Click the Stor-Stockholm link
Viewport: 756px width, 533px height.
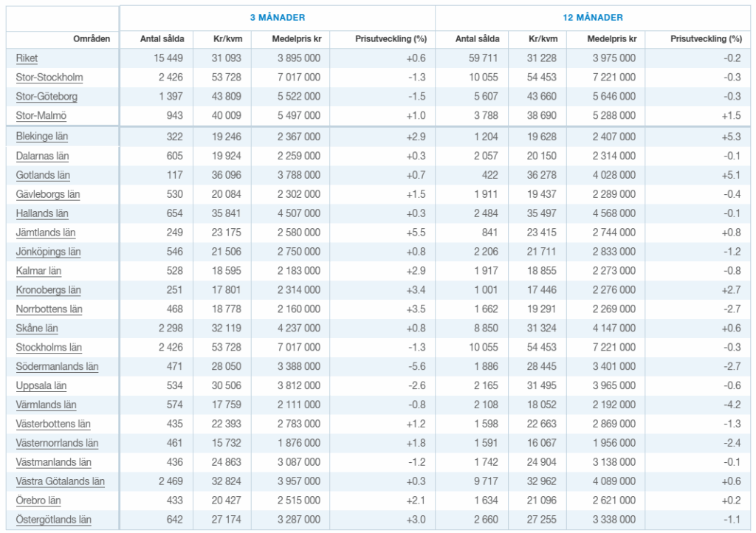click(x=49, y=78)
